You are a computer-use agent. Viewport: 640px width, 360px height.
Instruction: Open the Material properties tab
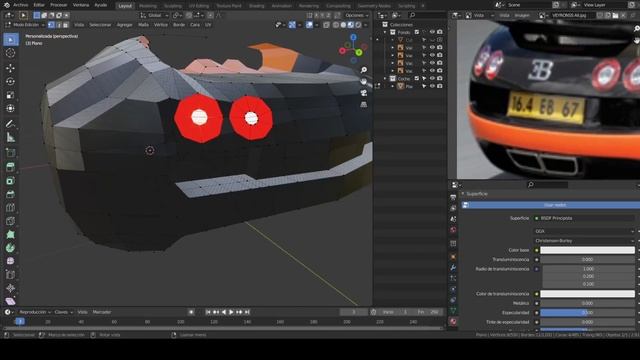pos(453,322)
